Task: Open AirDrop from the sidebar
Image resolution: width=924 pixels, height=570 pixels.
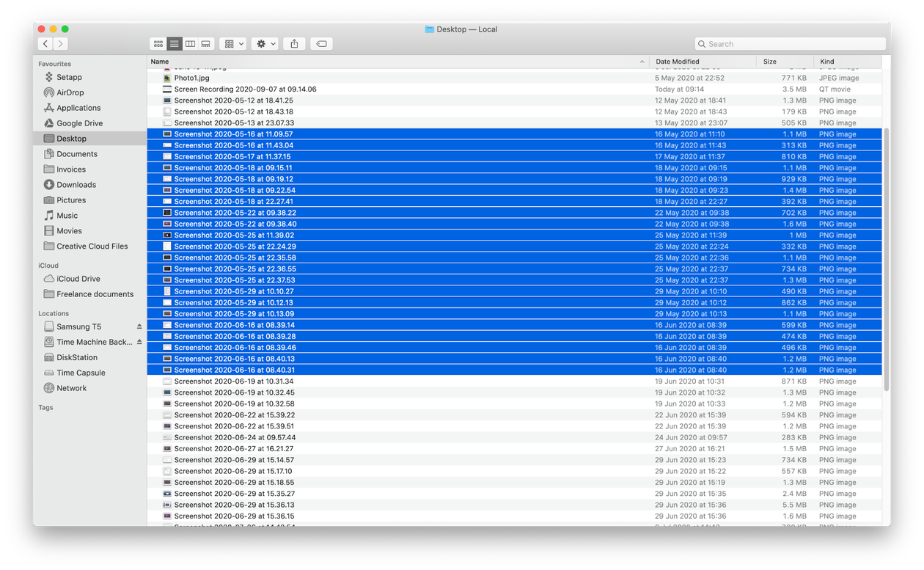Action: pyautogui.click(x=72, y=92)
